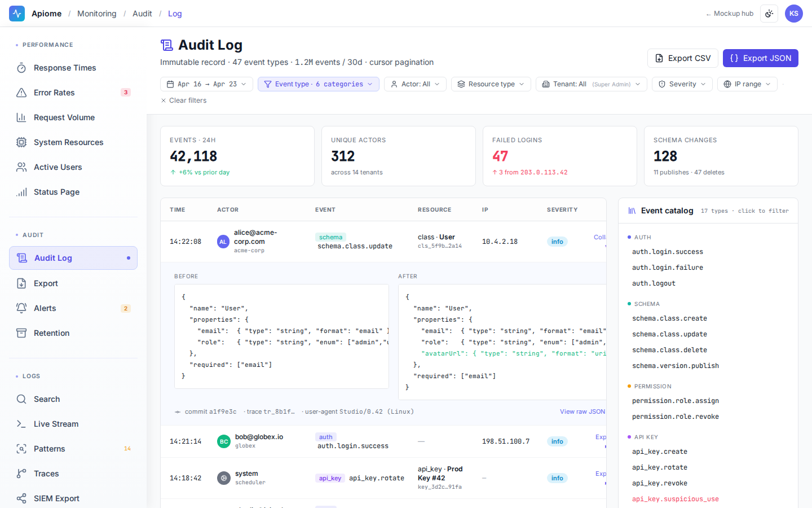
Task: Filter catalog by permission.role.assign
Action: point(676,401)
